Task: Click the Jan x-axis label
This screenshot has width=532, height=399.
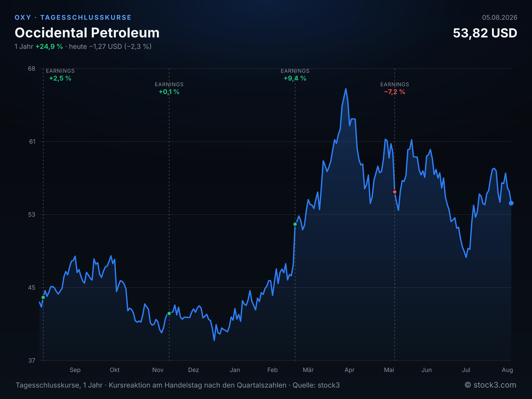Action: click(235, 370)
